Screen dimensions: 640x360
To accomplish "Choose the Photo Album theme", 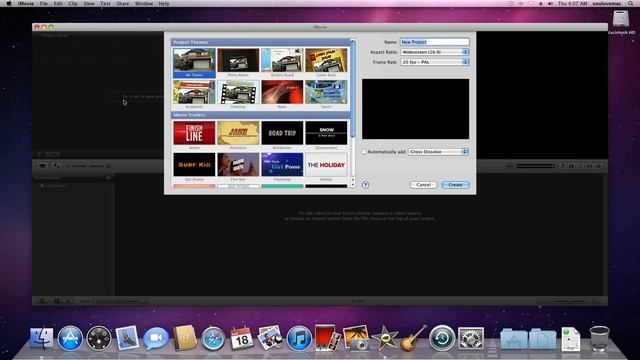I will click(x=238, y=62).
